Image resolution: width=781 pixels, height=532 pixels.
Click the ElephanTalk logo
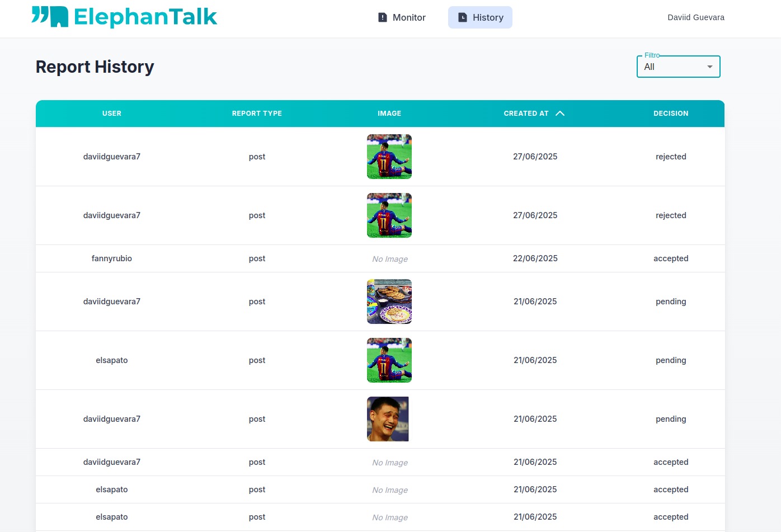pyautogui.click(x=124, y=17)
